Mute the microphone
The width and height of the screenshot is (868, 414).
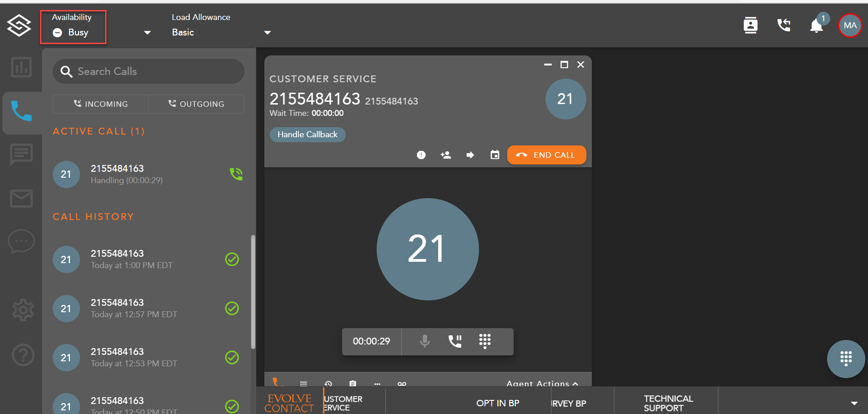(x=424, y=341)
